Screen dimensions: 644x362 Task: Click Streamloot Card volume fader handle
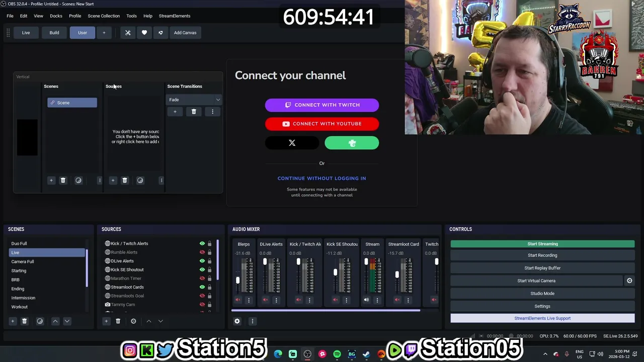point(397,275)
